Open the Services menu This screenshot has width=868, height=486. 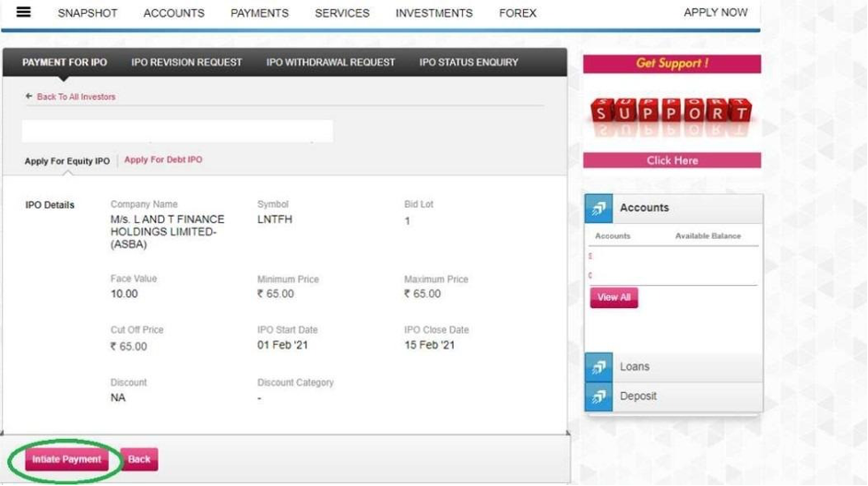point(341,13)
